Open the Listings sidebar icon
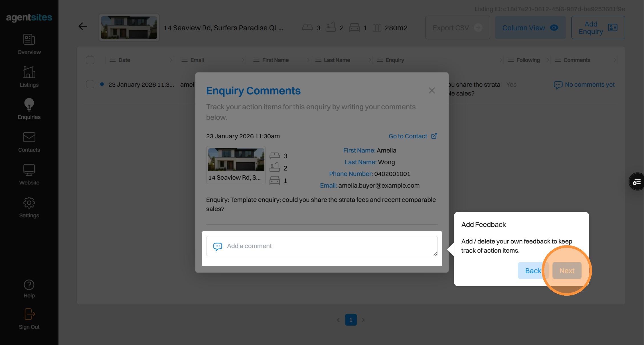 29,72
